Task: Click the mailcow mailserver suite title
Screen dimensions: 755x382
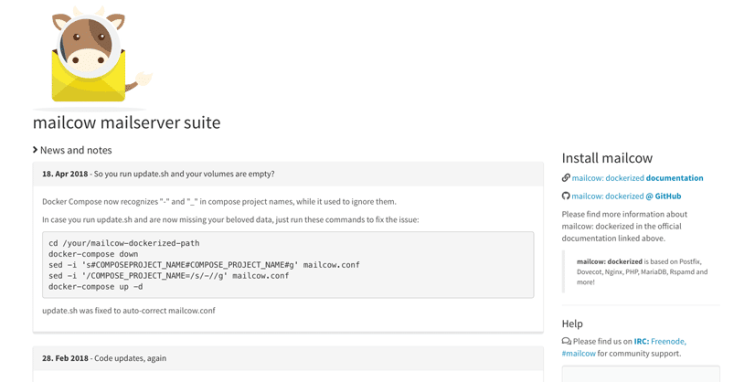Action: pos(127,122)
